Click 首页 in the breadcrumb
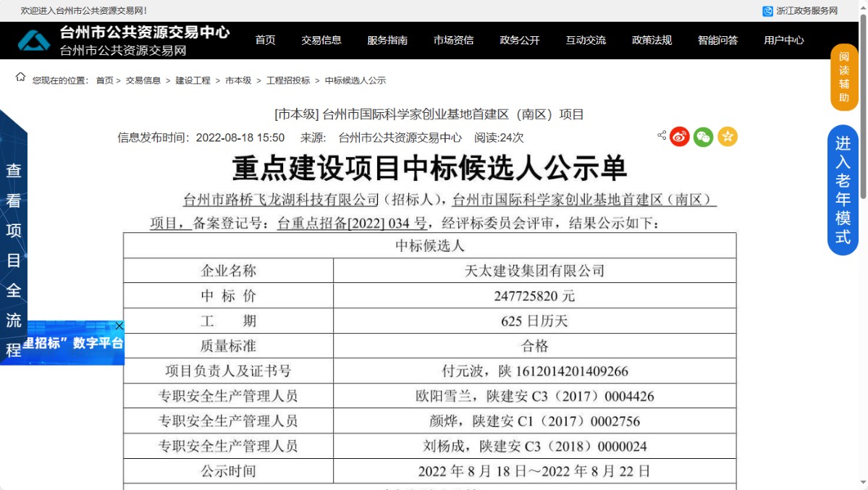This screenshot has width=868, height=490. pos(105,81)
